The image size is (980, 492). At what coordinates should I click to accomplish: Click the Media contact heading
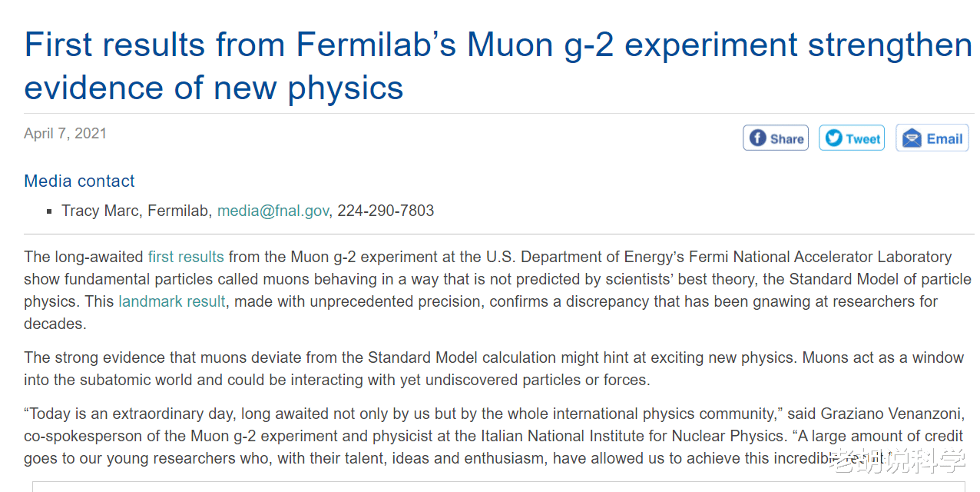click(x=79, y=181)
